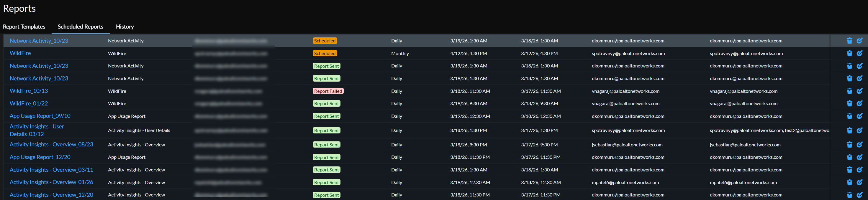This screenshot has height=200, width=868.
Task: Delete Activity Insights - Overview_12/20 report
Action: tap(849, 195)
